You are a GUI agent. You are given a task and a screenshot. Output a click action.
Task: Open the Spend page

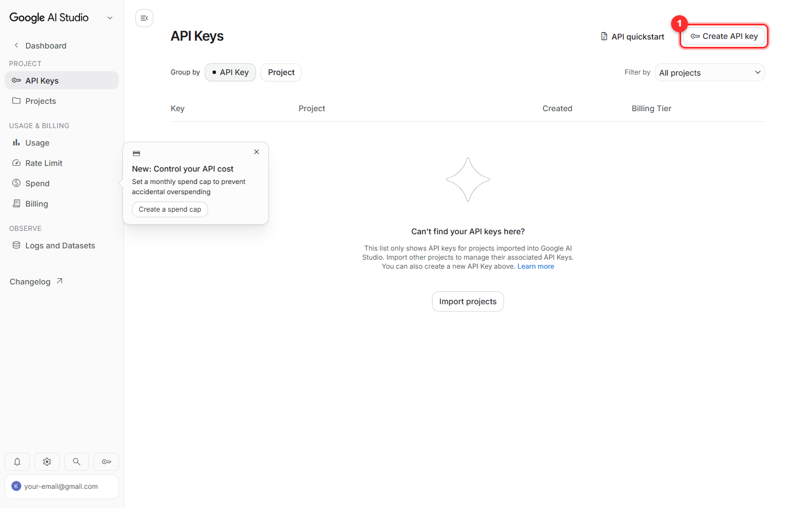[x=62, y=183]
